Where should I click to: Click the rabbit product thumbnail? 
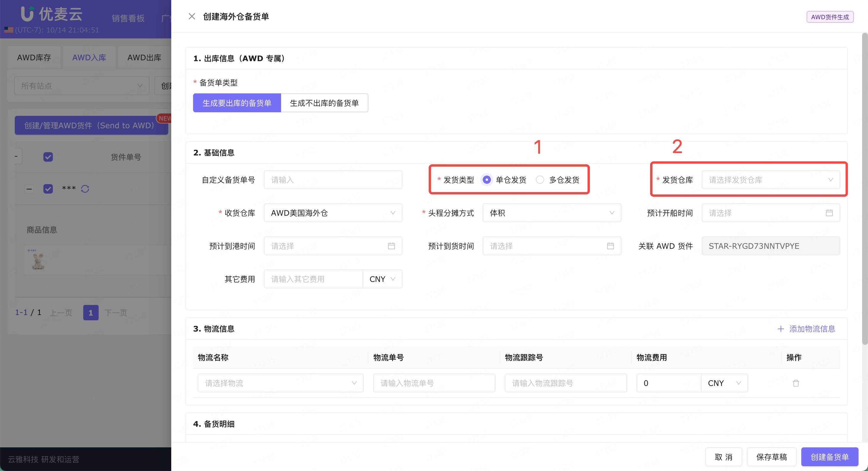pyautogui.click(x=38, y=260)
